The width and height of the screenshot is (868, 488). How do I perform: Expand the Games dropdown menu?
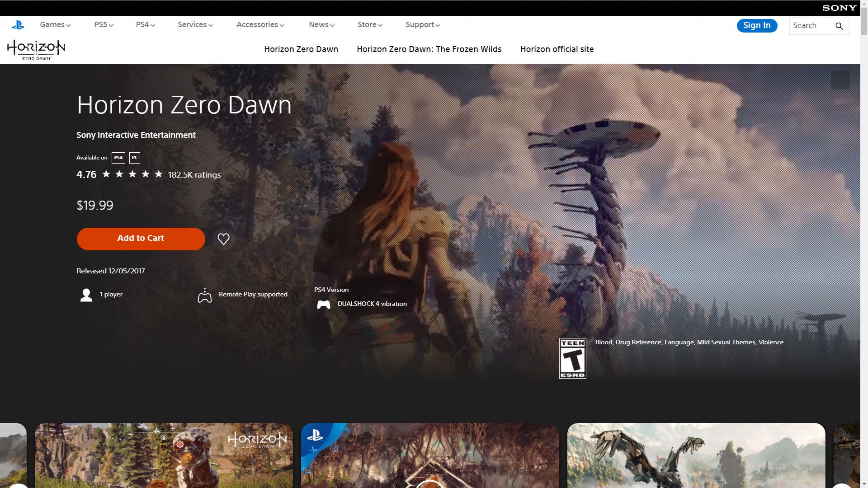55,25
